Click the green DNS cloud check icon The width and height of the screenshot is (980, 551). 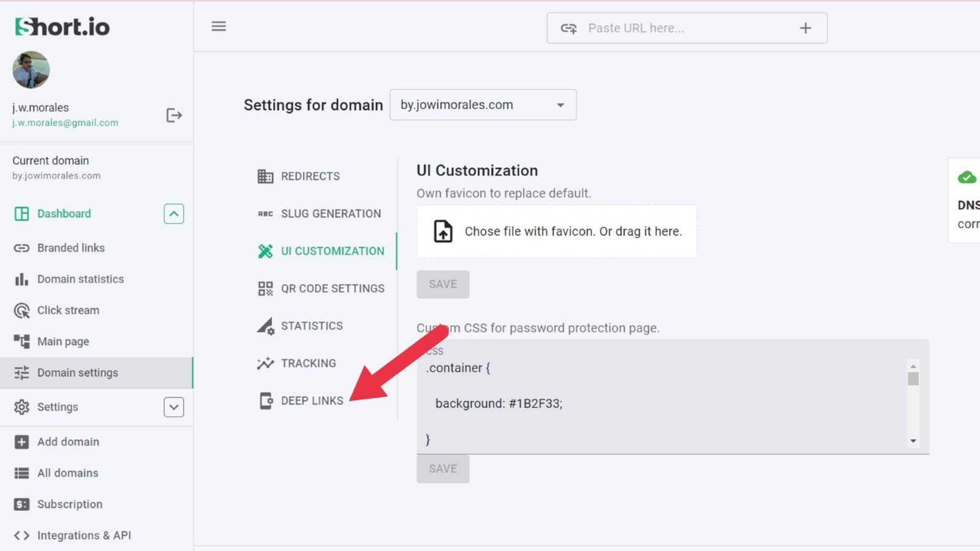pos(967,178)
